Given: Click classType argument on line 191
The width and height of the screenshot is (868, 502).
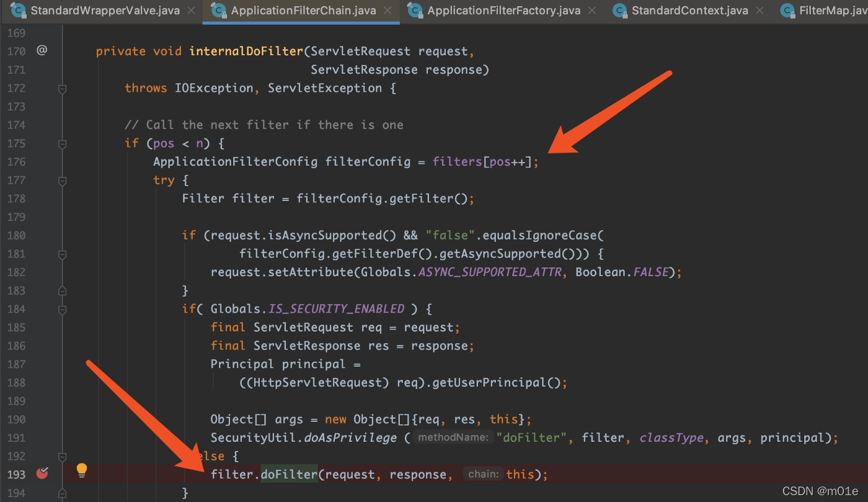Looking at the screenshot, I should coord(671,437).
